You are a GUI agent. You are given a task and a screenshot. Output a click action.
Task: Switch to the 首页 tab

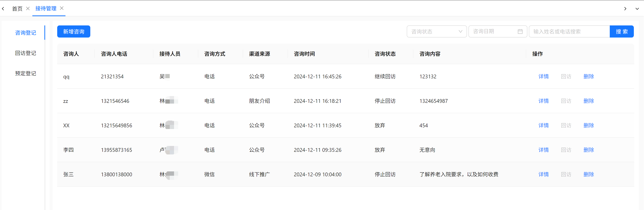(x=17, y=9)
